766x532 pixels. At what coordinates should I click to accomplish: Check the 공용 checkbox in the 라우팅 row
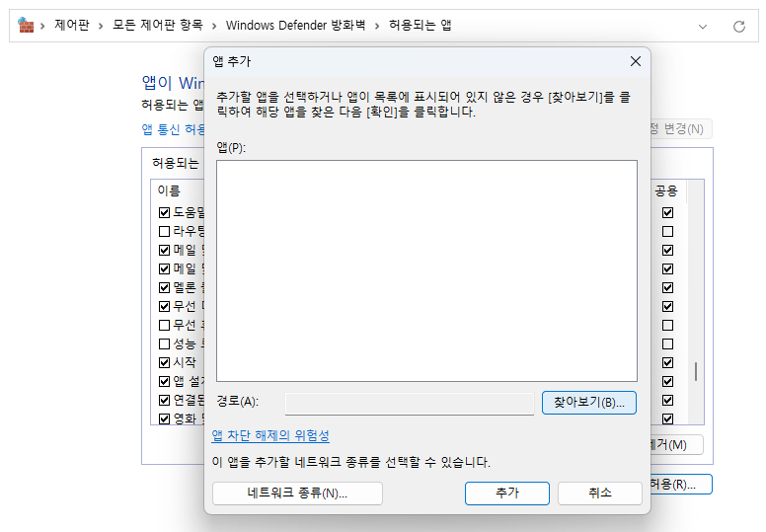pos(668,231)
